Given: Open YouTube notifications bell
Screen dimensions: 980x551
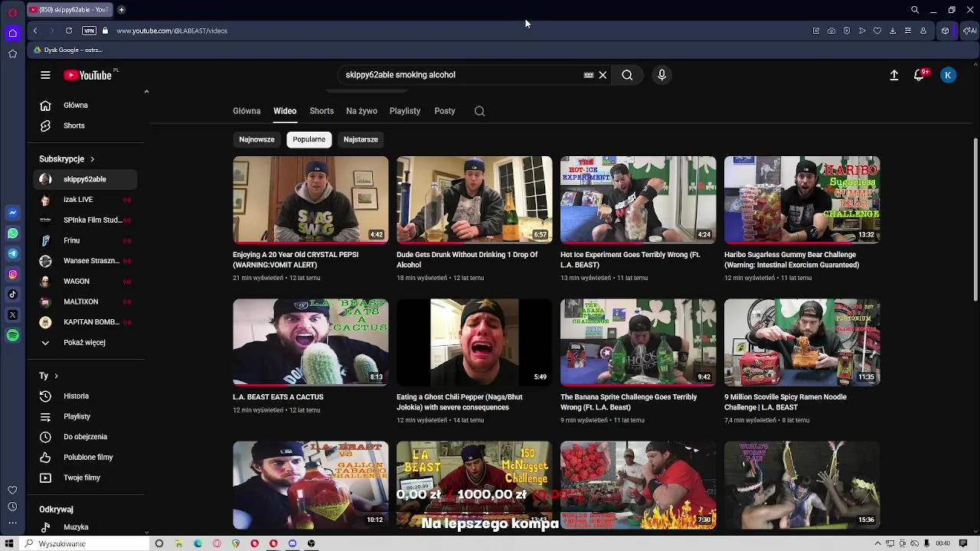Looking at the screenshot, I should (x=920, y=75).
